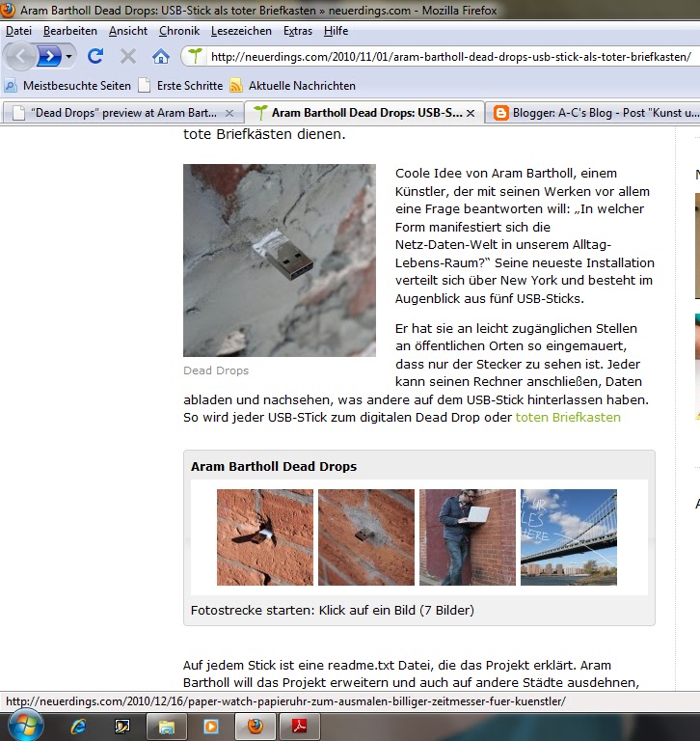This screenshot has height=741, width=700.
Task: Click the Firefox back arrow button
Action: pyautogui.click(x=20, y=57)
